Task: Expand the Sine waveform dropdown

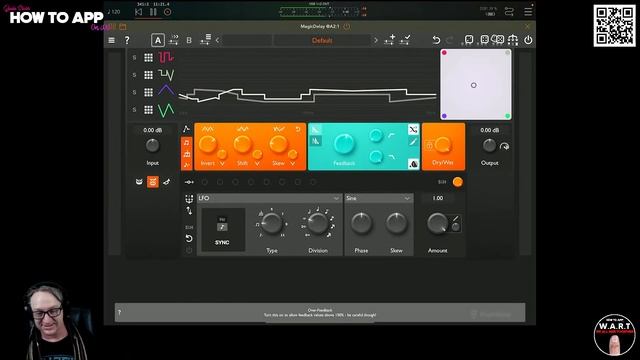Action: (379, 198)
